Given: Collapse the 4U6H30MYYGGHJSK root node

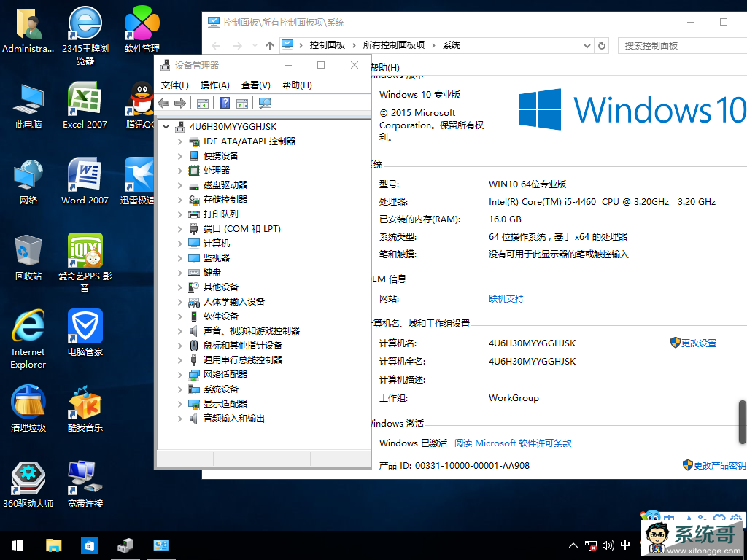Looking at the screenshot, I should 166,127.
